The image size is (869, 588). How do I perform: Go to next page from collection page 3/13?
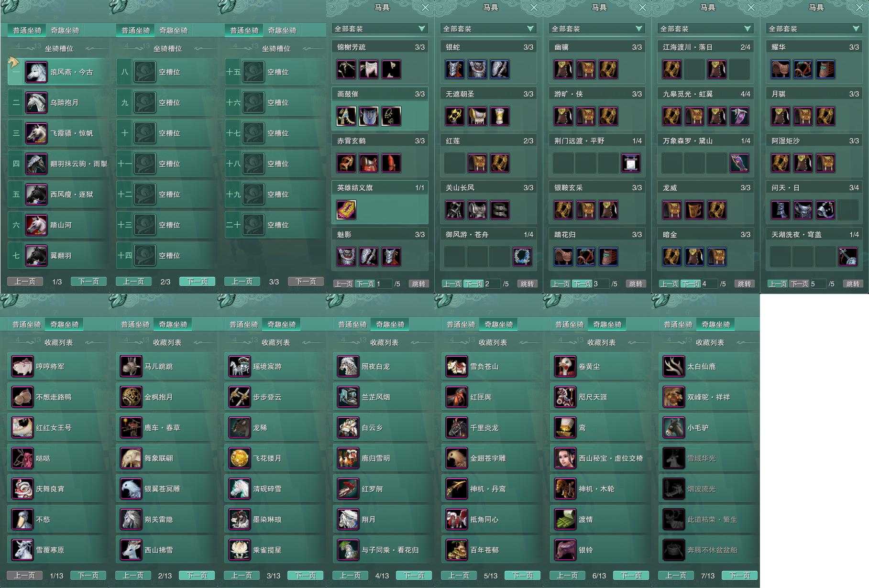pyautogui.click(x=305, y=576)
